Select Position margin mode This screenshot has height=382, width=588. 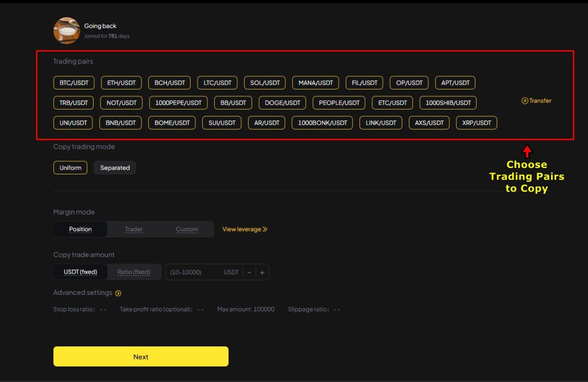[x=80, y=229]
